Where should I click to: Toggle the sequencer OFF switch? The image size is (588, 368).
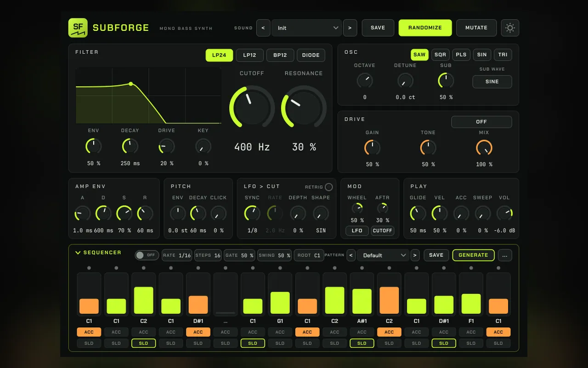[147, 255]
